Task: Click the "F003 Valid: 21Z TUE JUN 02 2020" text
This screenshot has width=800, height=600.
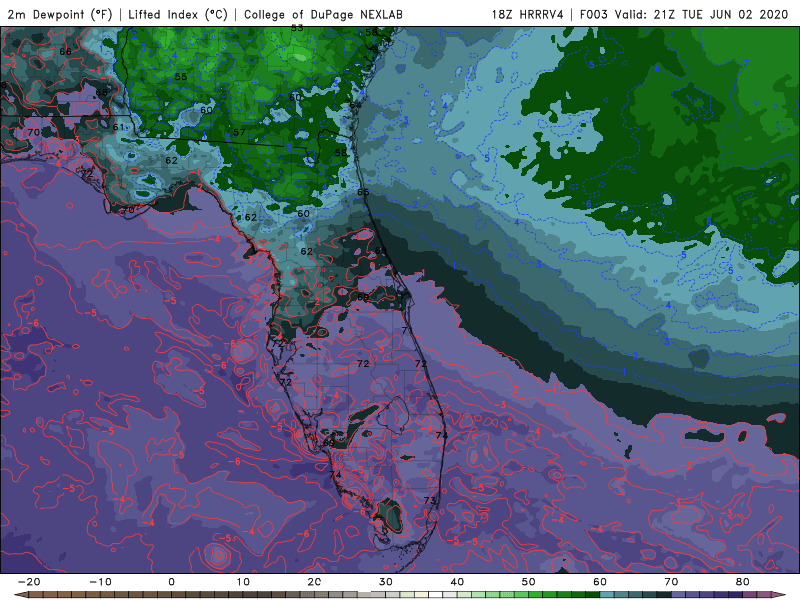Action: click(x=684, y=14)
